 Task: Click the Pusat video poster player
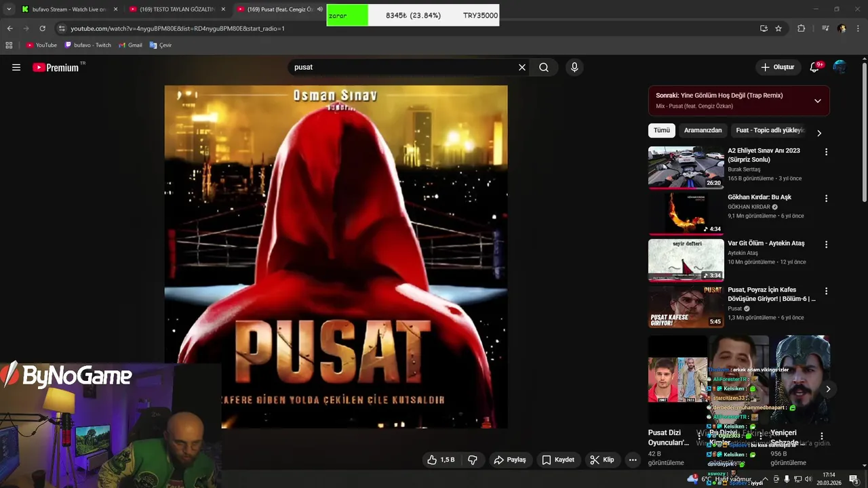click(x=336, y=257)
